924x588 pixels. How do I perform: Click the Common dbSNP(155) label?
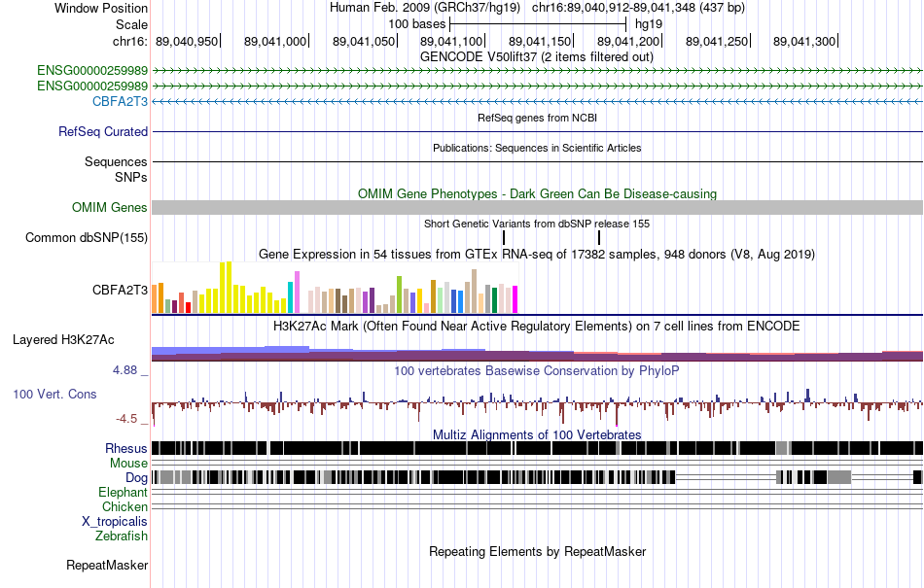pyautogui.click(x=86, y=238)
